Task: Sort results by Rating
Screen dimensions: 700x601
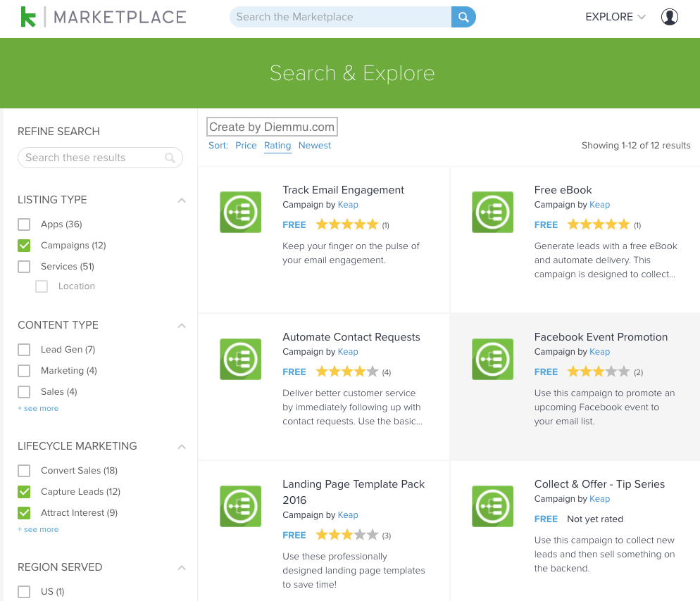Action: coord(277,146)
